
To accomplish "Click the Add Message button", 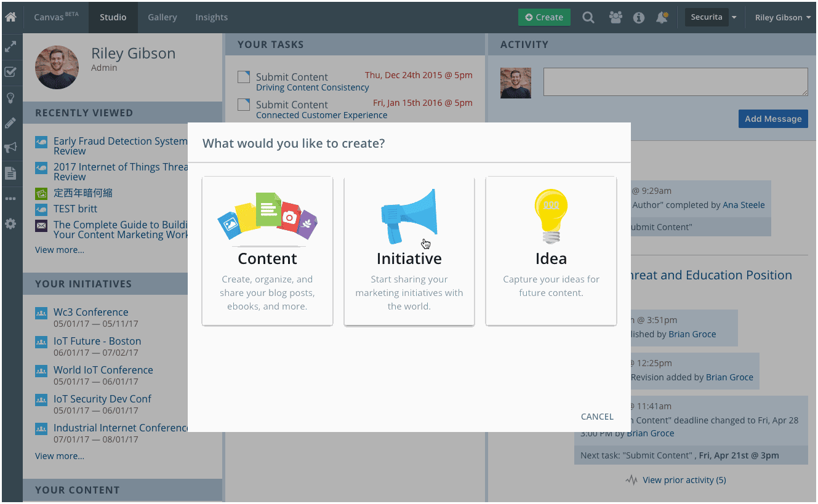I will [773, 119].
